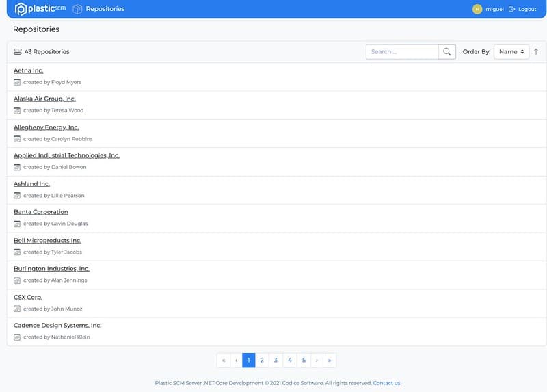Click the 'created by Teresa Wood' text

pyautogui.click(x=53, y=110)
